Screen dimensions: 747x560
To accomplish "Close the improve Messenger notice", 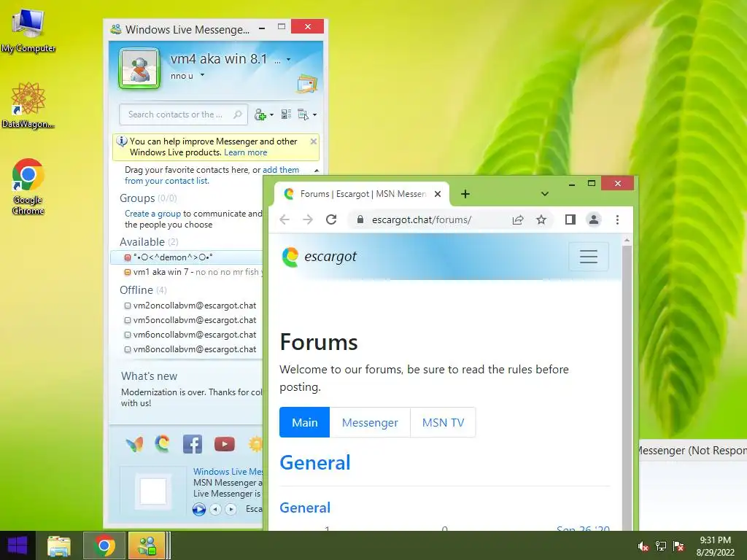I will (x=314, y=141).
